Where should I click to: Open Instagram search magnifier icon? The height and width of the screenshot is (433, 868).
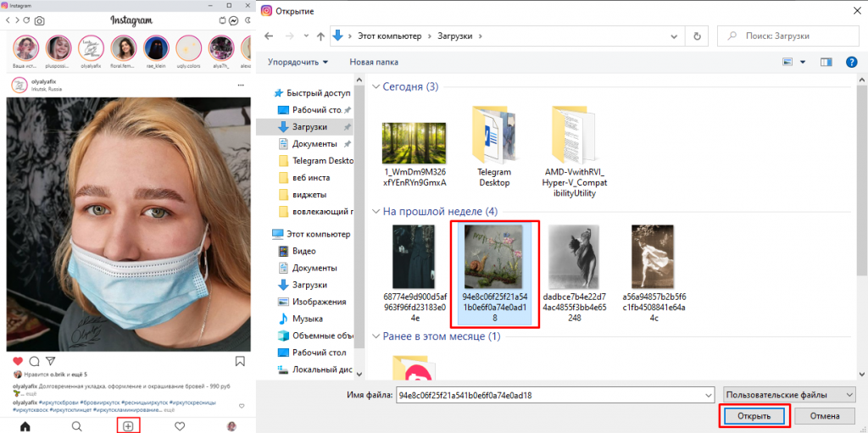click(77, 426)
